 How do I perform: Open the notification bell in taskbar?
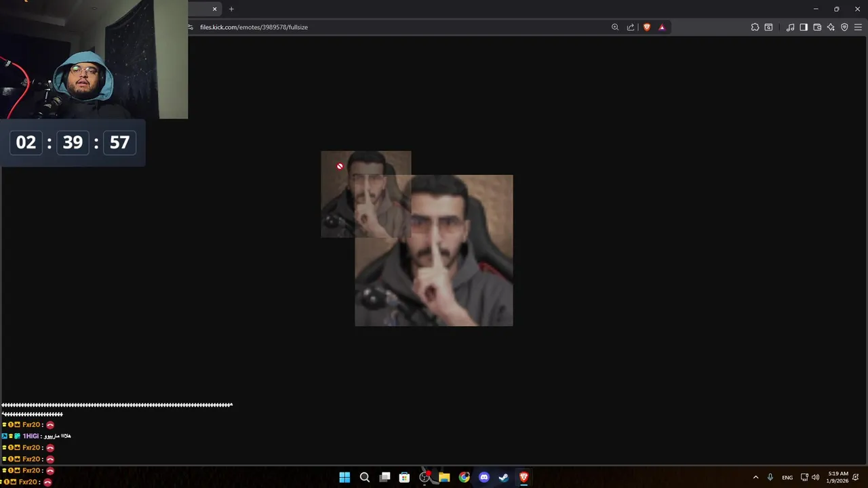coord(856,477)
